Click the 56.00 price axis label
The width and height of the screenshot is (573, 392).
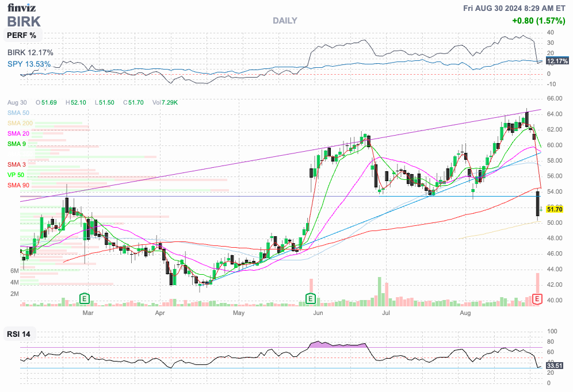tap(555, 176)
